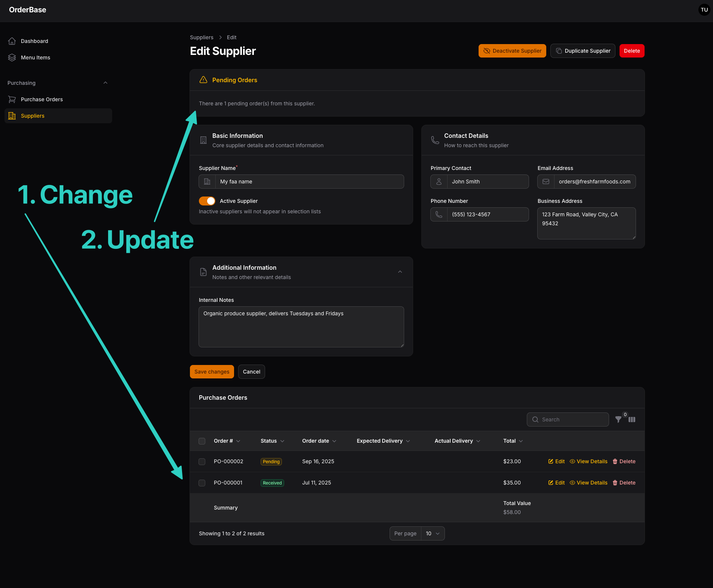The image size is (713, 588).
Task: Select the Menu Items layers icon
Action: (x=12, y=57)
